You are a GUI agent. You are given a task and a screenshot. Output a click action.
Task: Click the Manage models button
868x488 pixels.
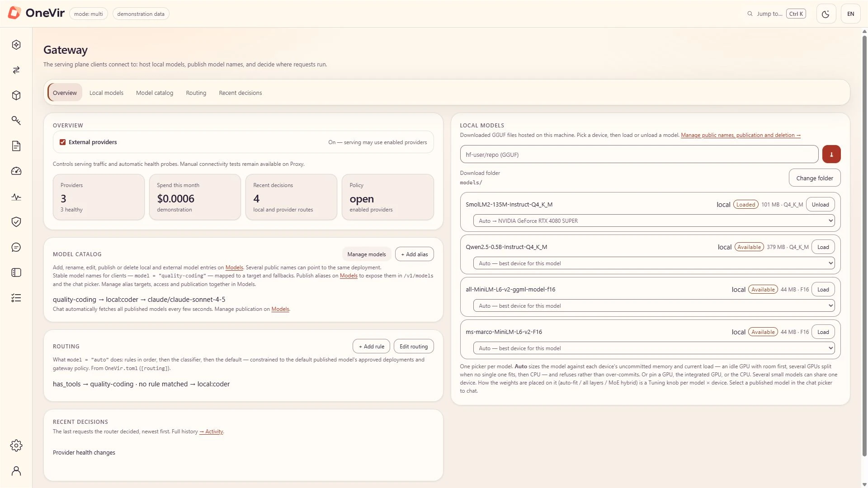[x=367, y=254]
